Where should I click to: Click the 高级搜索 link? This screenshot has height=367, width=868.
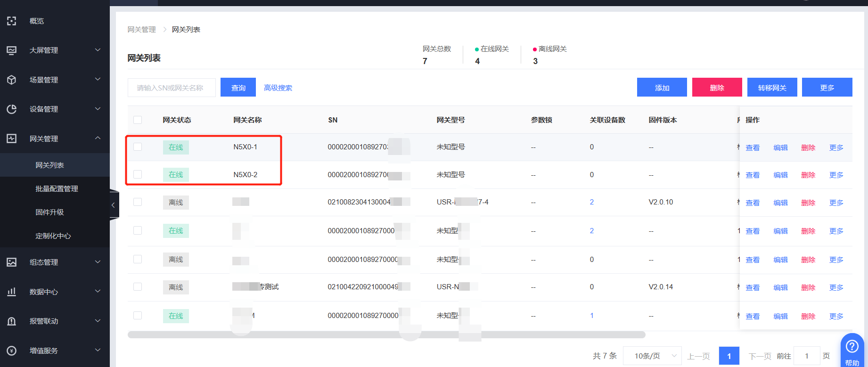(278, 88)
